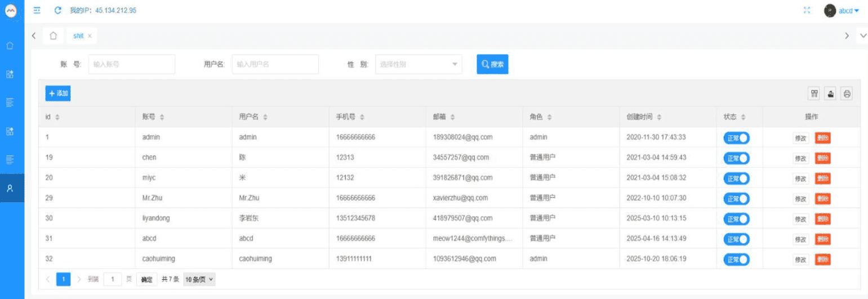Delete the Mr.Zhu user row

pos(822,199)
